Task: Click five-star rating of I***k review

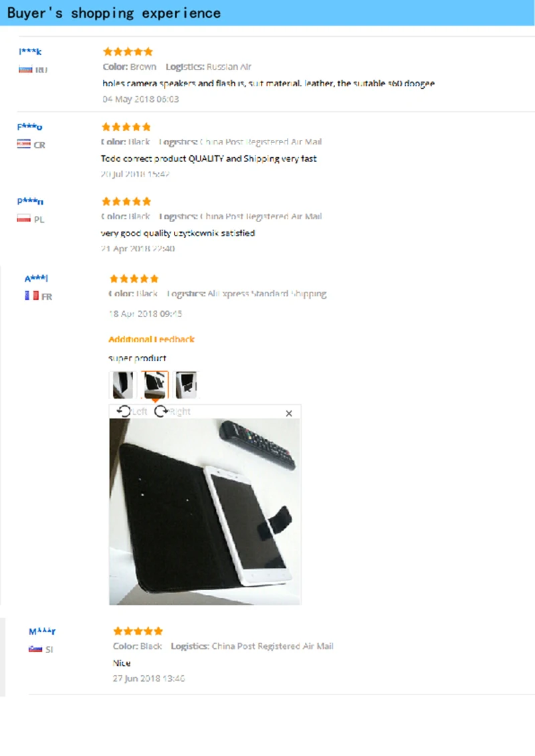Action: pyautogui.click(x=128, y=52)
